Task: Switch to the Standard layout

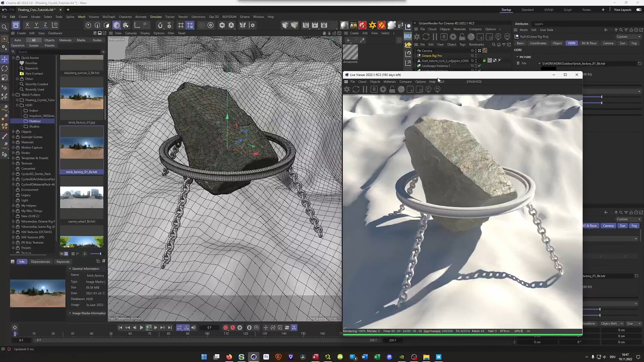Action: [527, 10]
